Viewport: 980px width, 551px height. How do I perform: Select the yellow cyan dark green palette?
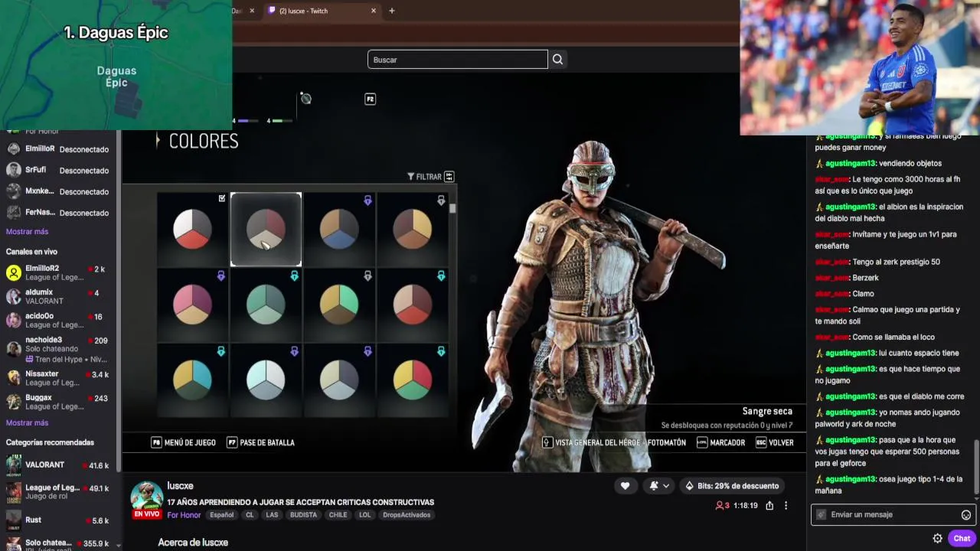(x=192, y=380)
